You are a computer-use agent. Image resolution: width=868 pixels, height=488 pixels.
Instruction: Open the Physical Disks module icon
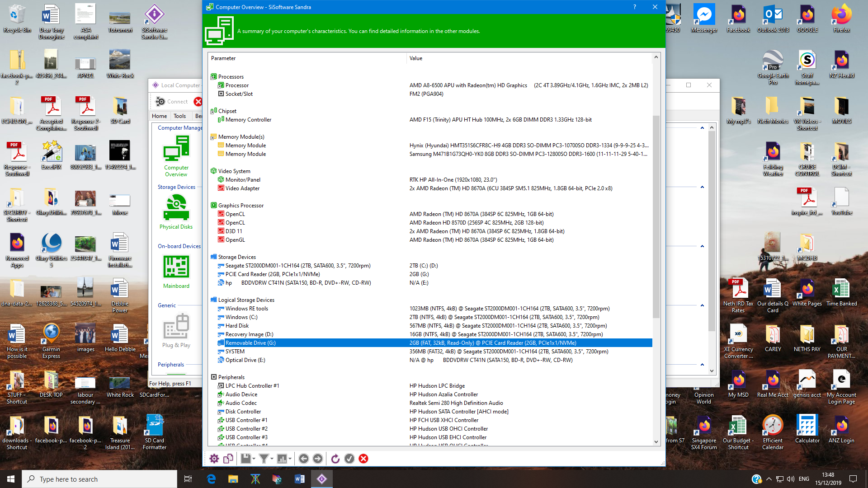click(x=176, y=208)
